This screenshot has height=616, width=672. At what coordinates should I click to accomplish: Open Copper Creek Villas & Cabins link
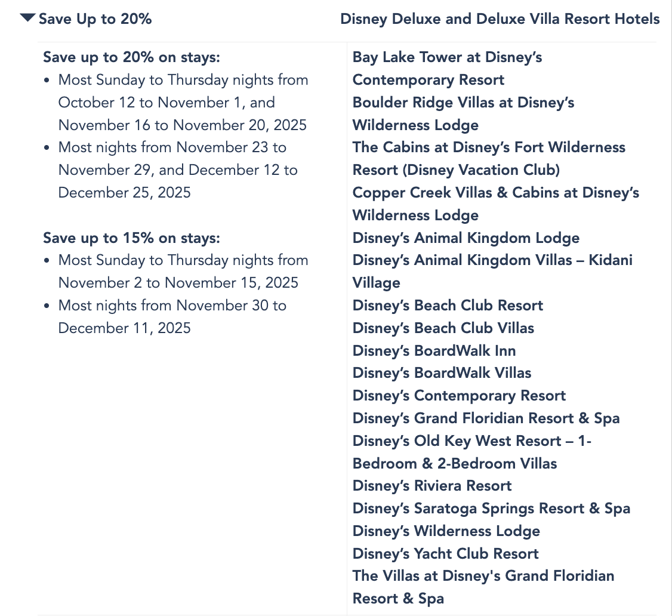click(x=495, y=193)
